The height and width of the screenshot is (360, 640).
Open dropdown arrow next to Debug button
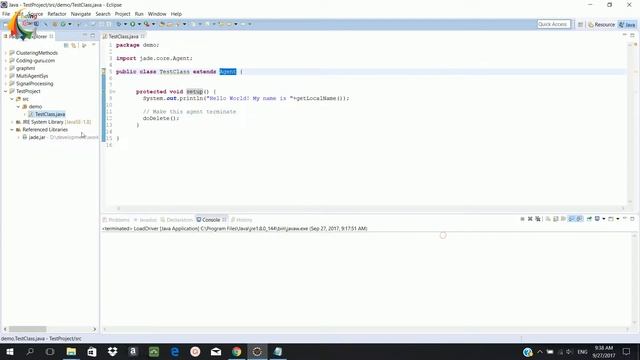[125, 24]
